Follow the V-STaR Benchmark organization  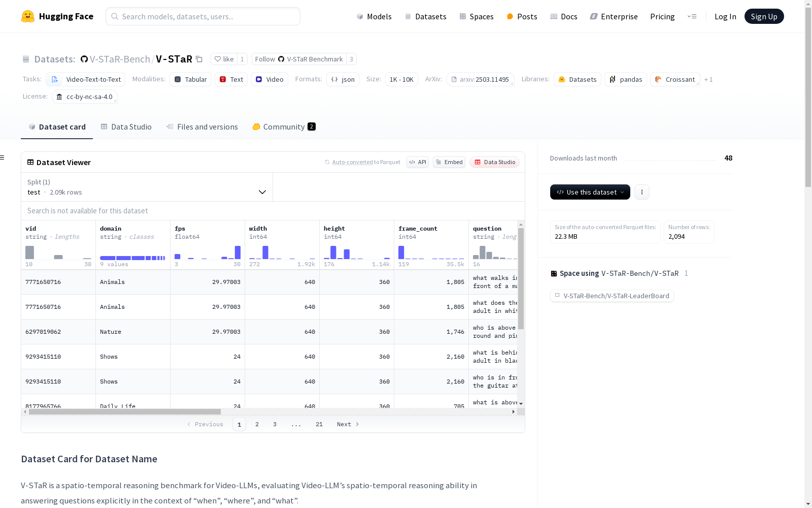299,59
